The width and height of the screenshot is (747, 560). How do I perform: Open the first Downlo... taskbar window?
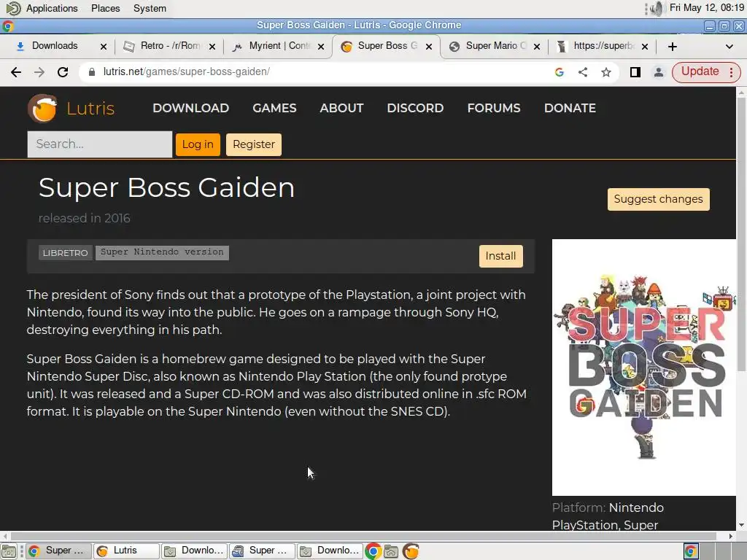tap(194, 551)
